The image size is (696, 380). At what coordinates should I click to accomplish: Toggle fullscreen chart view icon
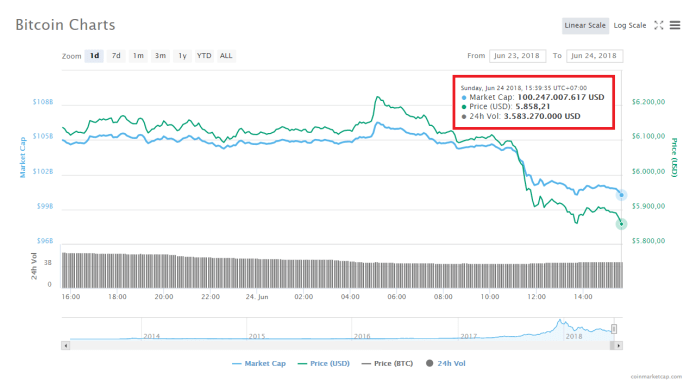point(659,25)
